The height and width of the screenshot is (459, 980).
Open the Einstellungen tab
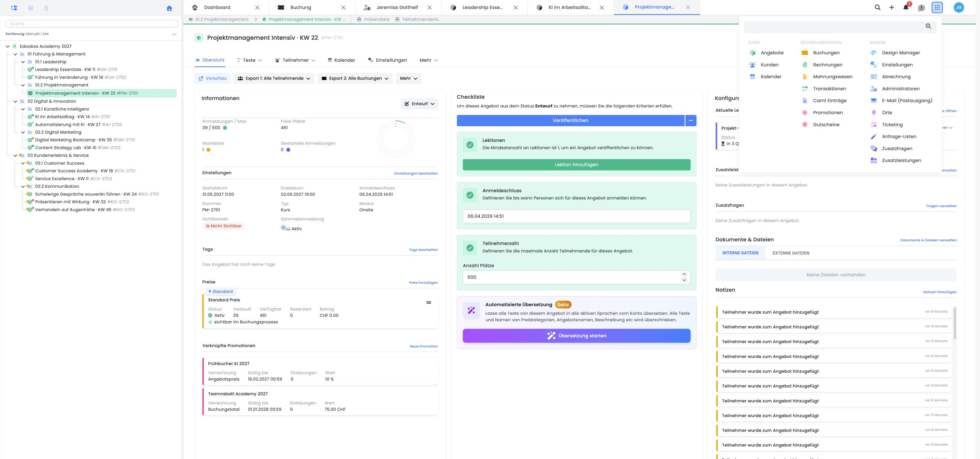click(387, 60)
